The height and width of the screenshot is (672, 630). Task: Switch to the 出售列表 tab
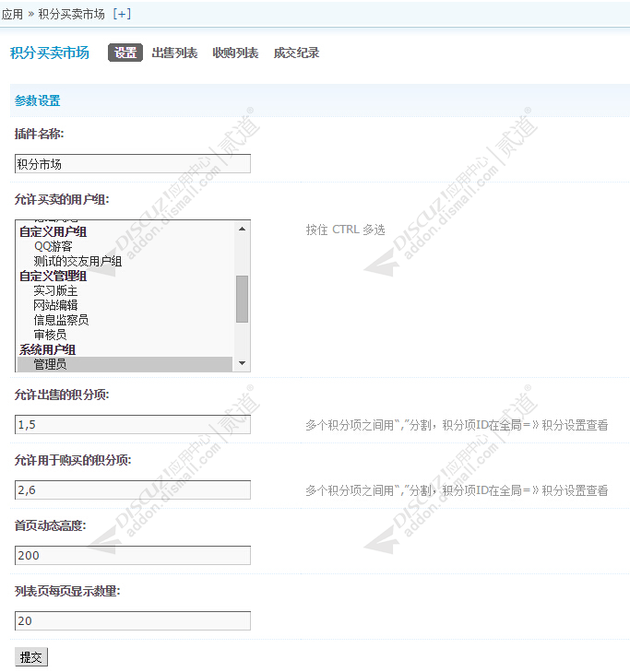pos(174,53)
